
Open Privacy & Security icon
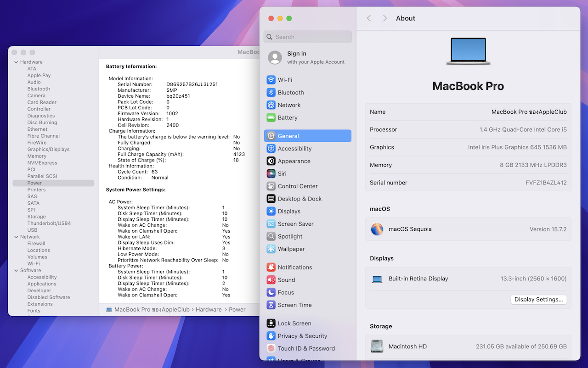[271, 336]
